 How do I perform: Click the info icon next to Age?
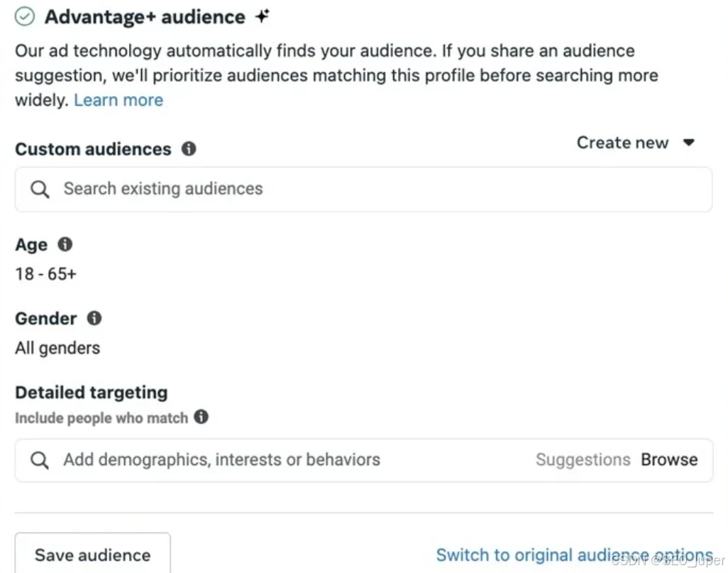point(65,245)
